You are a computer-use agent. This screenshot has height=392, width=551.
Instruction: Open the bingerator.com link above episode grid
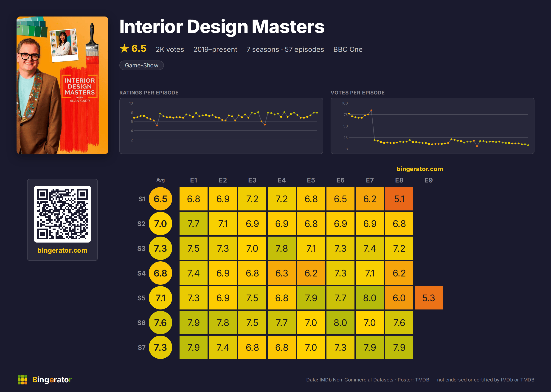[420, 169]
